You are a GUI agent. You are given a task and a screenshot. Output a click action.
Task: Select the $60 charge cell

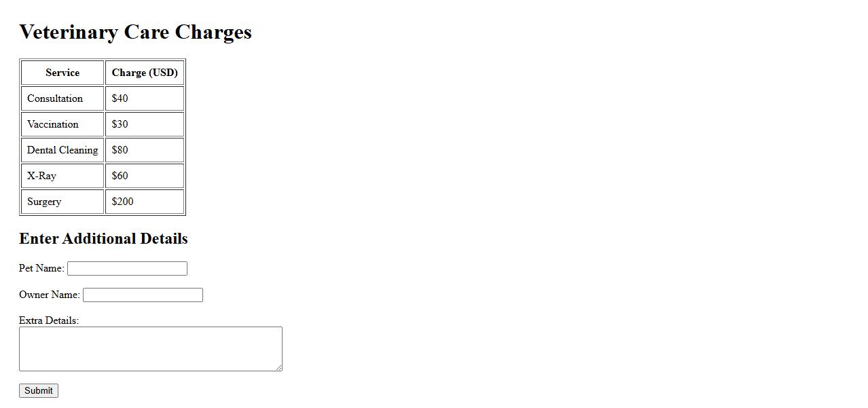[x=120, y=176]
